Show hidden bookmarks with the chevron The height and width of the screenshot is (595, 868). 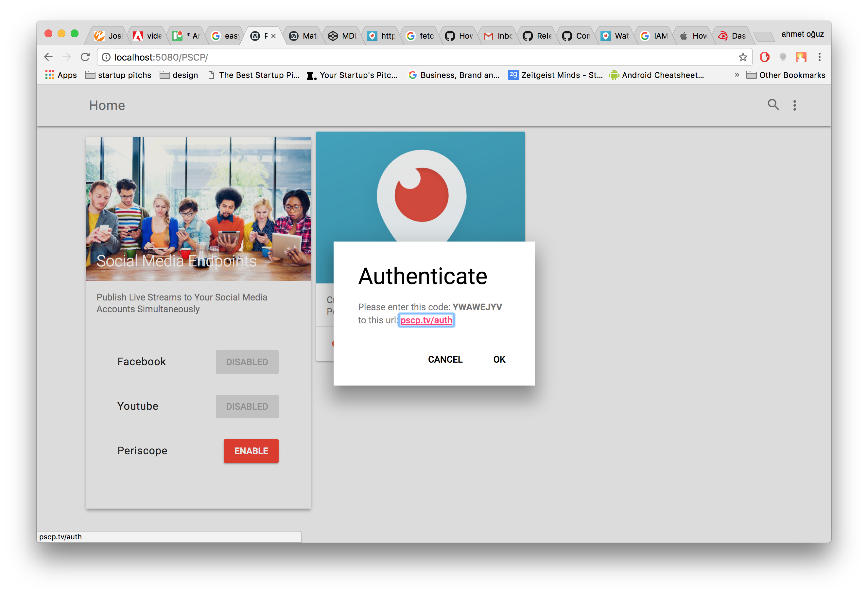pos(737,75)
